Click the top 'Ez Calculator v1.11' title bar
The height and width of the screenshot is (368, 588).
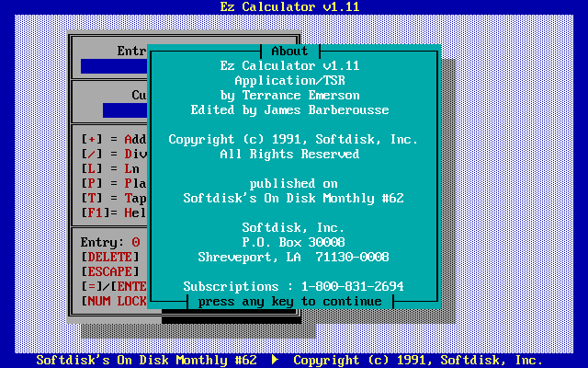click(x=289, y=6)
